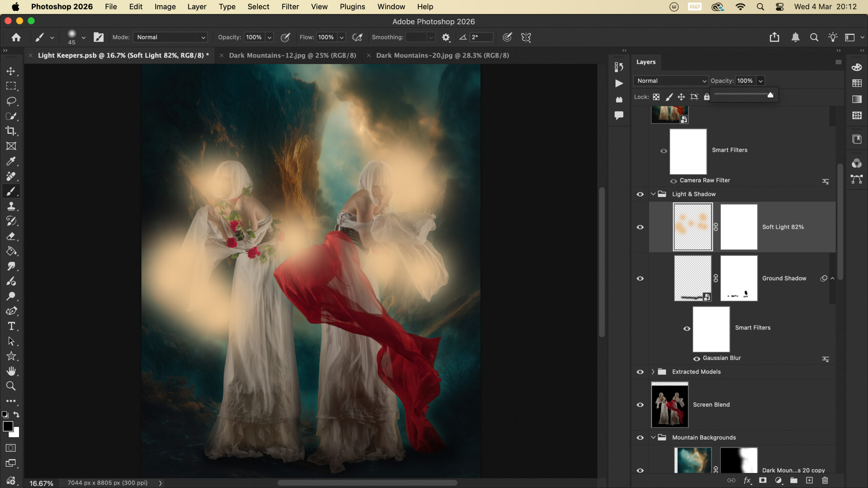Hide the Screen Blend layer
The width and height of the screenshot is (868, 488).
click(640, 405)
